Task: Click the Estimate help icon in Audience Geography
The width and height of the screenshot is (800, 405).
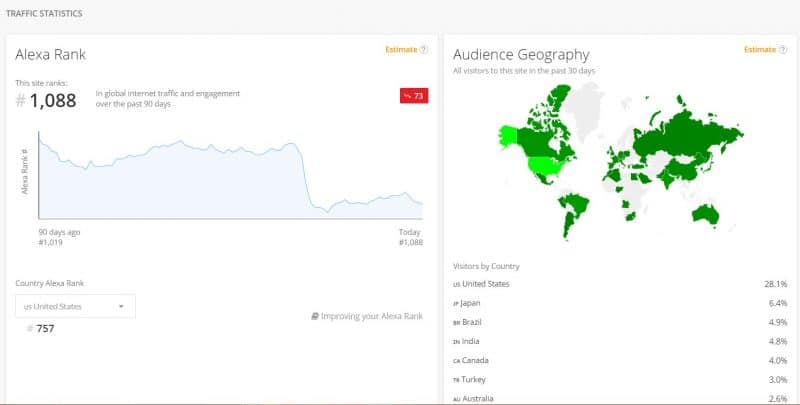Action: (783, 49)
